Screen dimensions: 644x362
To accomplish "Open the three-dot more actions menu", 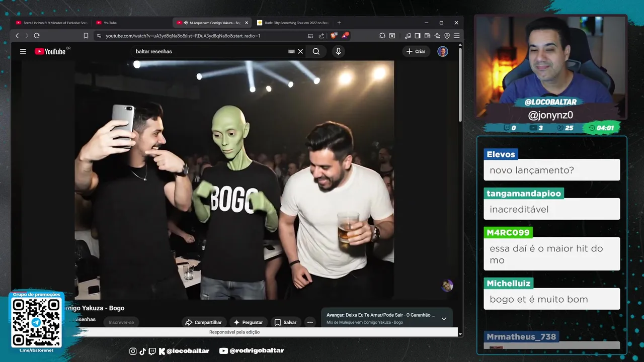I will 310,322.
